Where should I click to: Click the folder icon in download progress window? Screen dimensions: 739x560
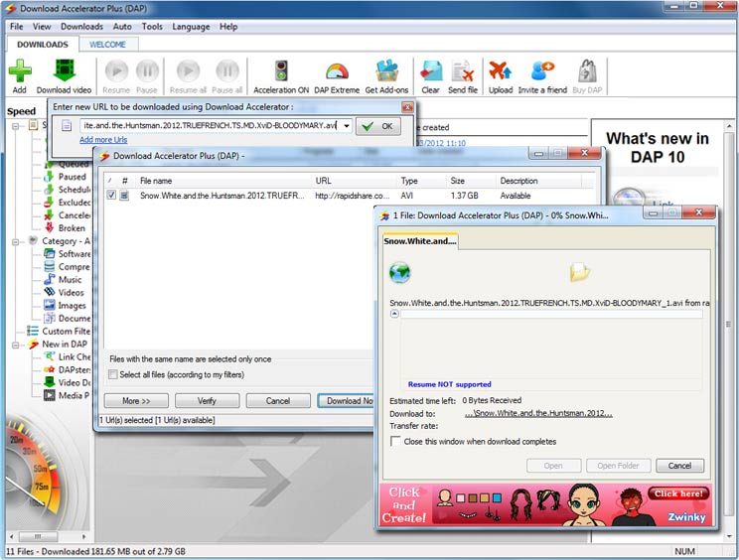pos(579,272)
